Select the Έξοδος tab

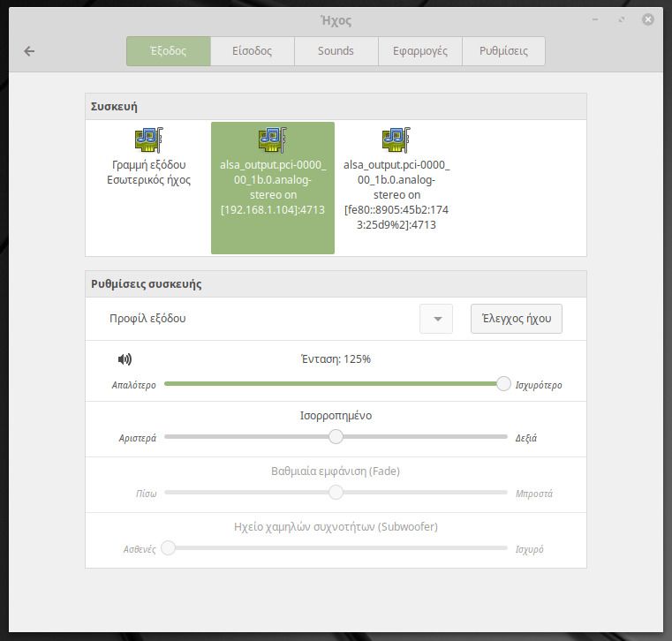[x=168, y=51]
